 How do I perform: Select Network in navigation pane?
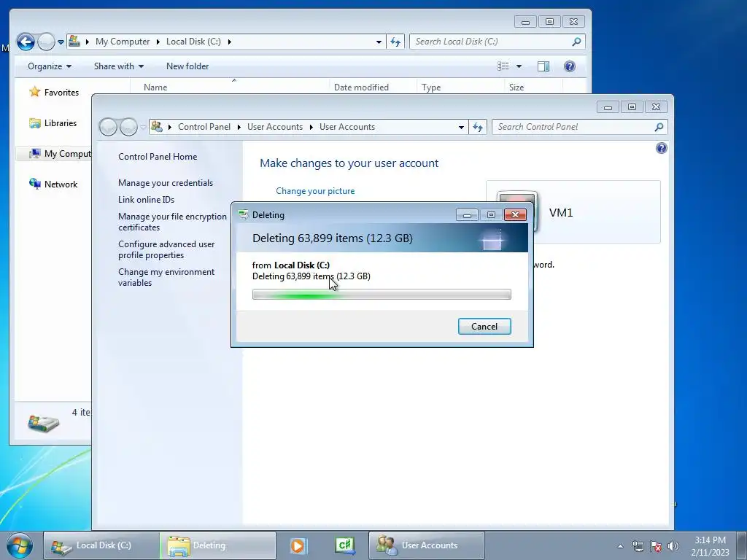tap(53, 184)
